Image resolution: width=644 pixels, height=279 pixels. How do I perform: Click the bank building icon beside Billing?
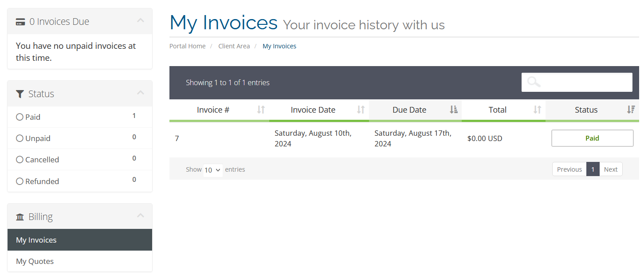click(x=20, y=217)
